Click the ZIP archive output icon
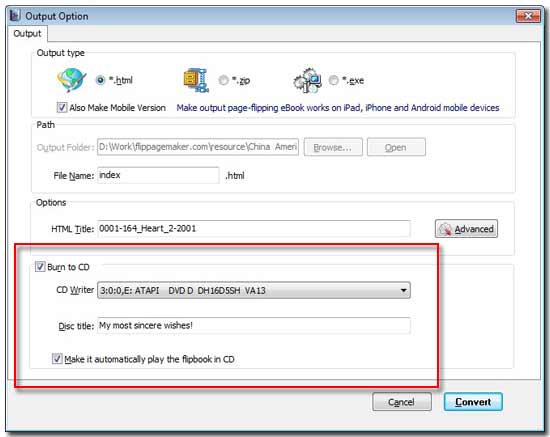The height and width of the screenshot is (437, 550). click(x=196, y=80)
